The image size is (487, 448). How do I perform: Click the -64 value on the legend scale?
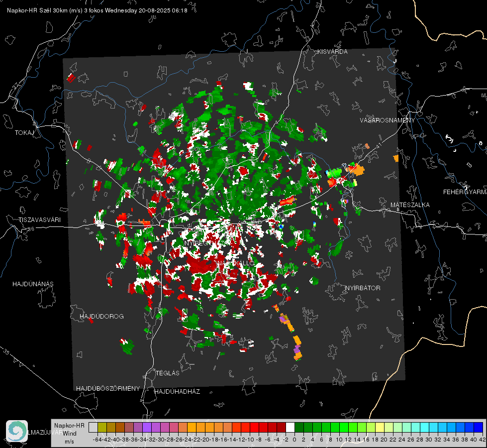(x=97, y=440)
